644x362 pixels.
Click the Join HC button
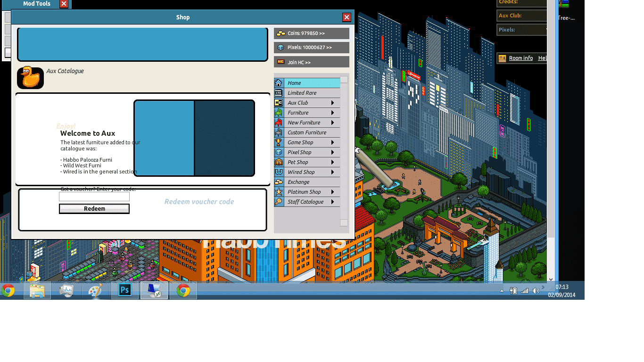(x=312, y=62)
